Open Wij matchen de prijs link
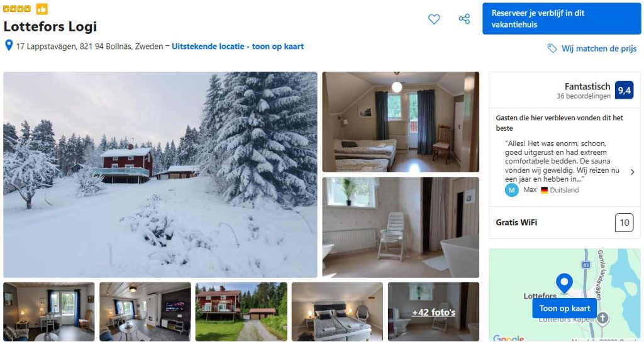The width and height of the screenshot is (644, 344). click(x=599, y=48)
